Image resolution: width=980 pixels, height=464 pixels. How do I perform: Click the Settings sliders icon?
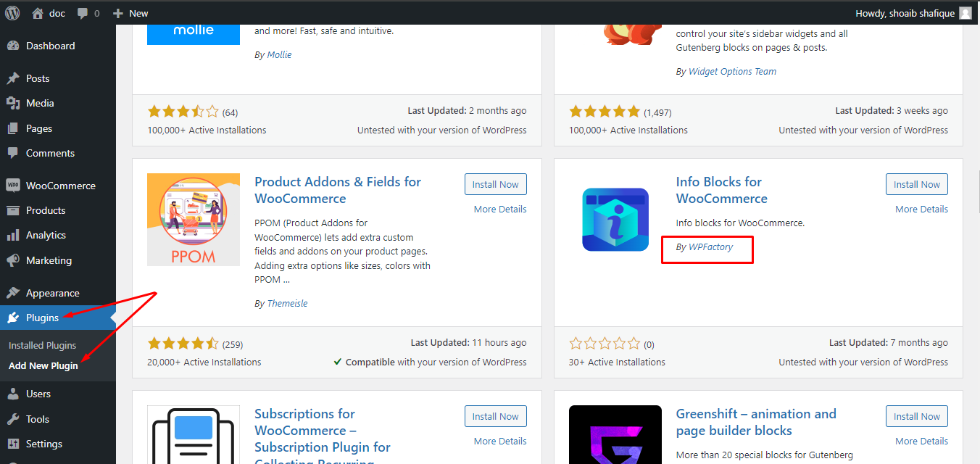click(13, 444)
